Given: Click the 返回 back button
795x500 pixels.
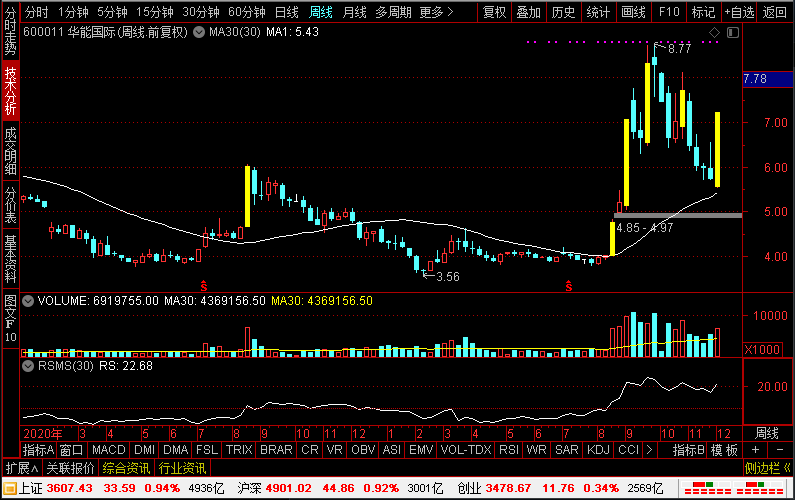Looking at the screenshot, I should tap(775, 13).
